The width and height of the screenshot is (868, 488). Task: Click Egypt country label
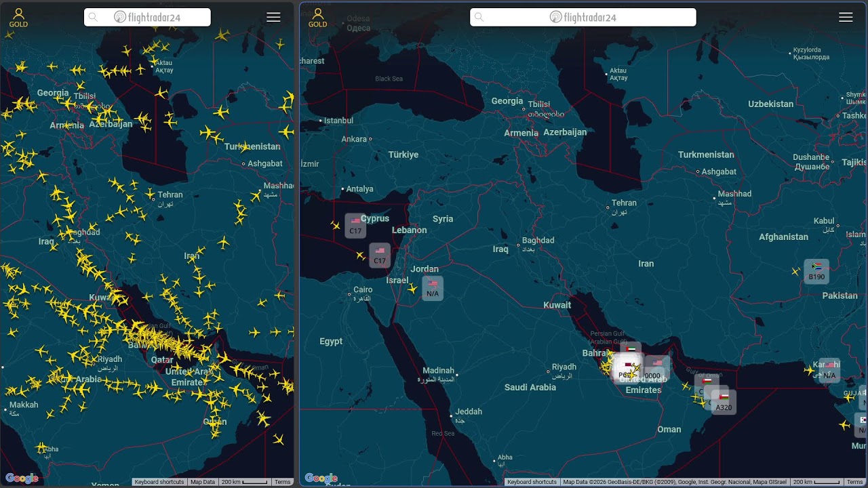pyautogui.click(x=331, y=342)
